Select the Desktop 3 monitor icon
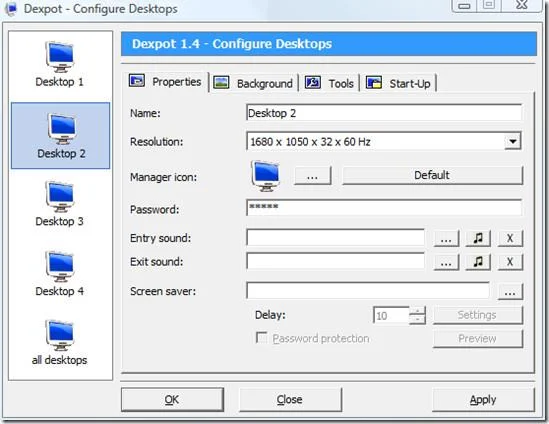Image resolution: width=549 pixels, height=424 pixels. (x=60, y=197)
